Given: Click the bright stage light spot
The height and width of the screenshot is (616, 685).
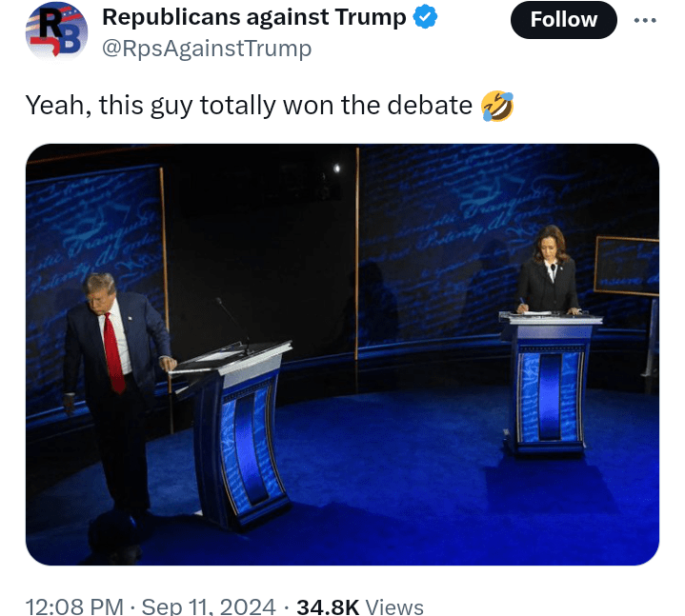Looking at the screenshot, I should point(337,169).
